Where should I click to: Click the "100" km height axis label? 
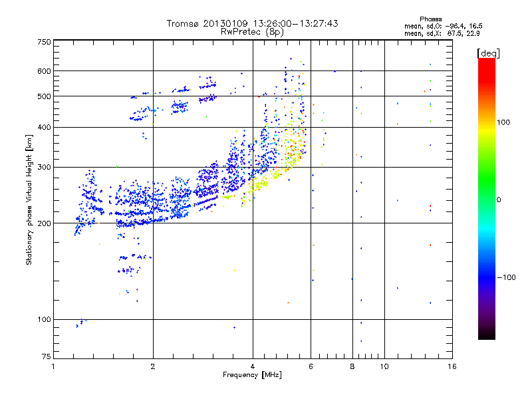44,320
